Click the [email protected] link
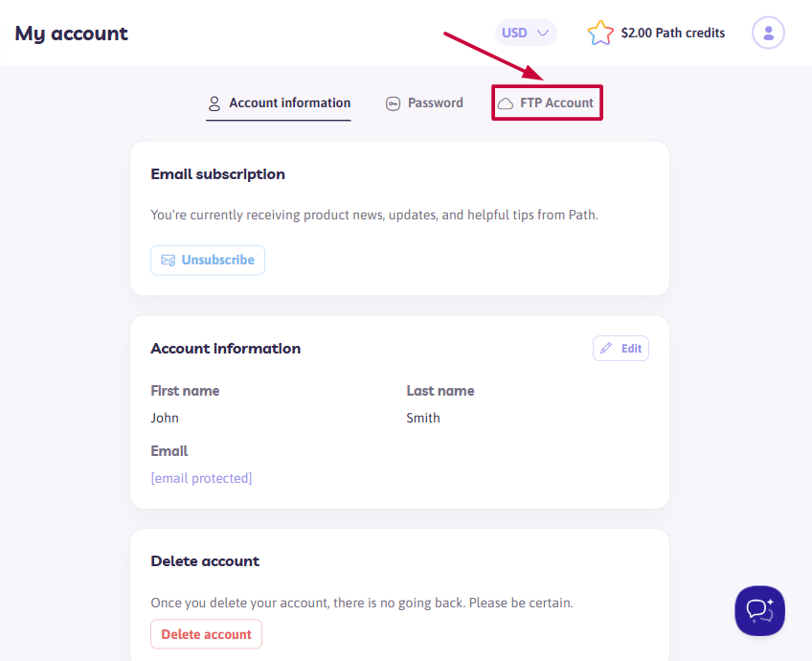 pyautogui.click(x=201, y=478)
